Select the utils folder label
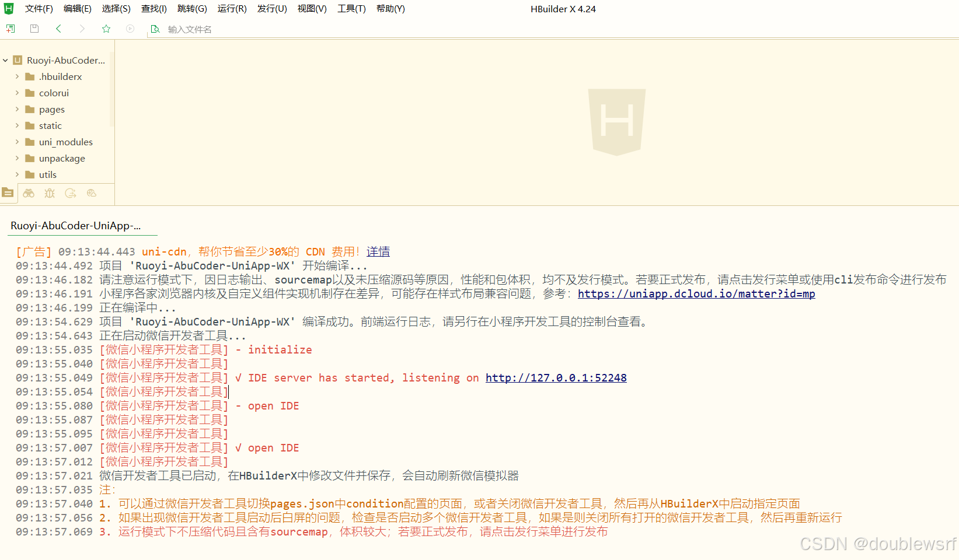Screen dimensions: 959x560 coord(48,174)
